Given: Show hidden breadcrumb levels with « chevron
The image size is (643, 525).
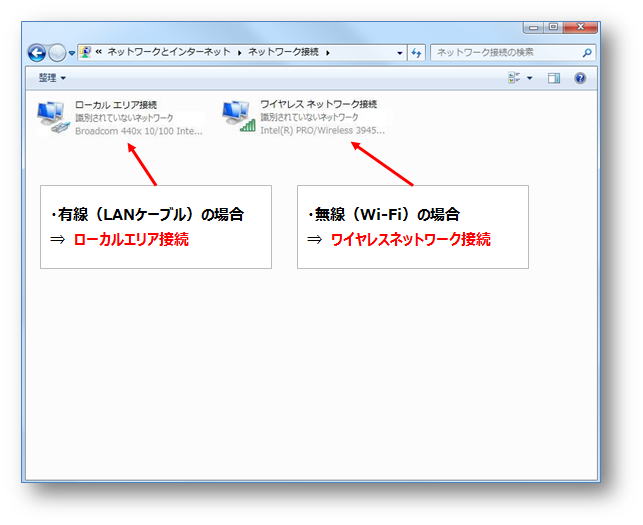Looking at the screenshot, I should (x=98, y=52).
